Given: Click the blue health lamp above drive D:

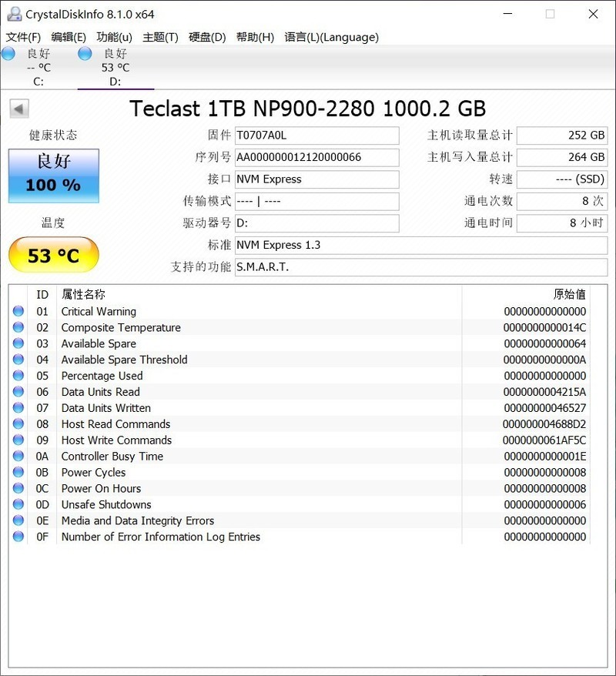Looking at the screenshot, I should pos(83,53).
